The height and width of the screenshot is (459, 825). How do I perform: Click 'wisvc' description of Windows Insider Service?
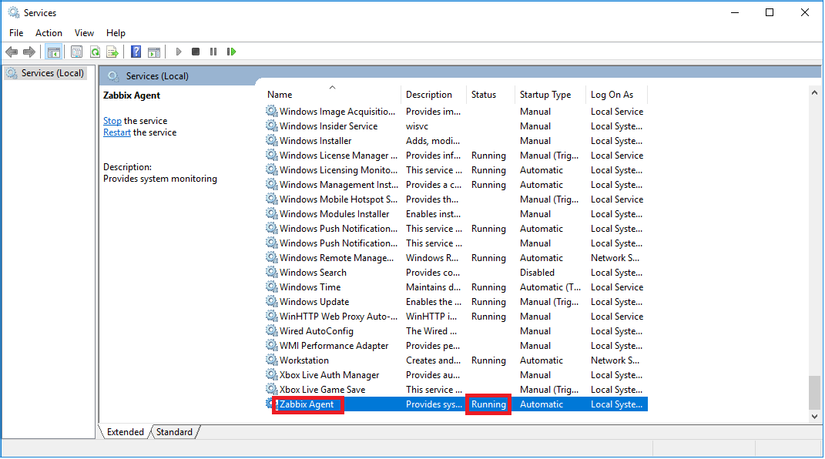[417, 126]
